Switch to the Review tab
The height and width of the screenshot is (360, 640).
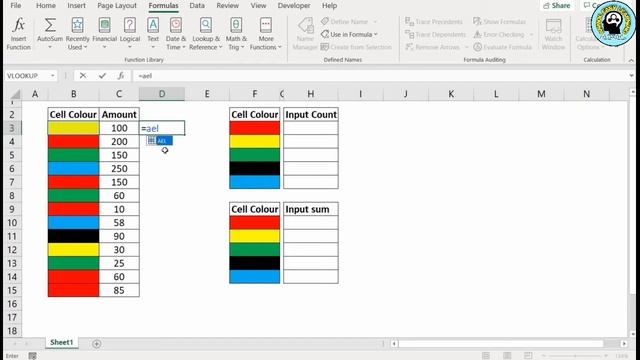pos(227,6)
